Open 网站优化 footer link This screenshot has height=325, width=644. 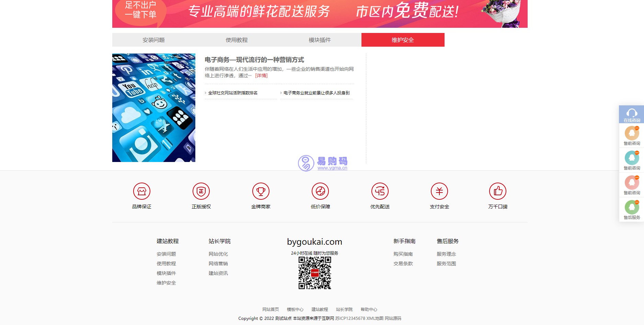(218, 254)
